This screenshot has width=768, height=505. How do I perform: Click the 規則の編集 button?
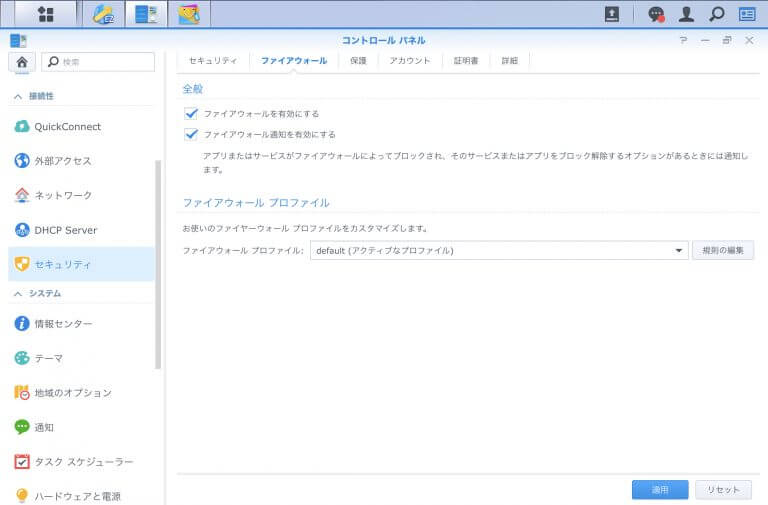point(723,250)
